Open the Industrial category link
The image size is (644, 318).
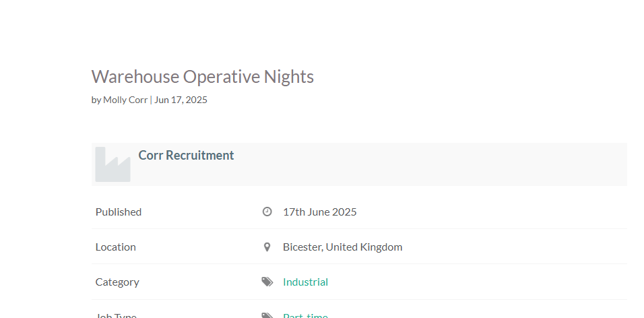coord(305,282)
